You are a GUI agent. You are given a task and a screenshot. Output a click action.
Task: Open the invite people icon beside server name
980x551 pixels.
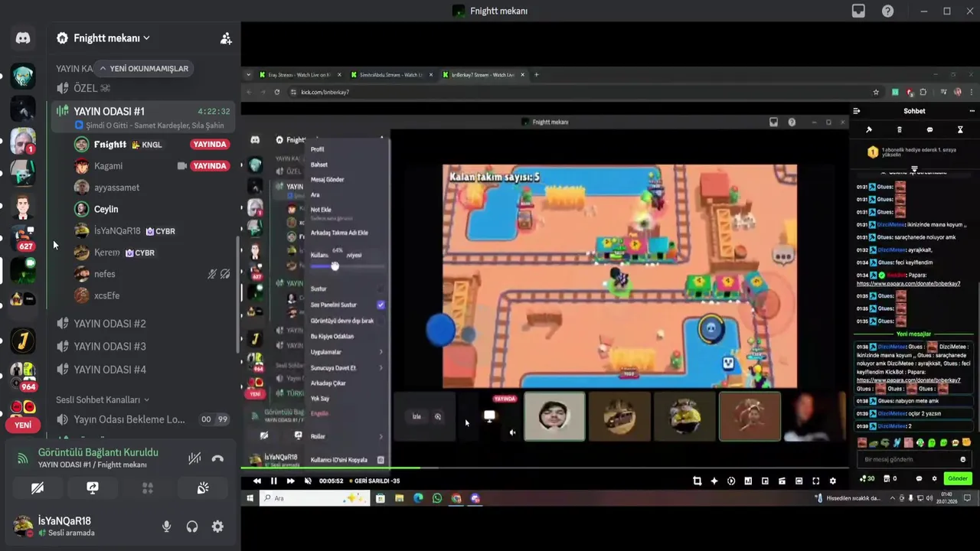pos(226,38)
